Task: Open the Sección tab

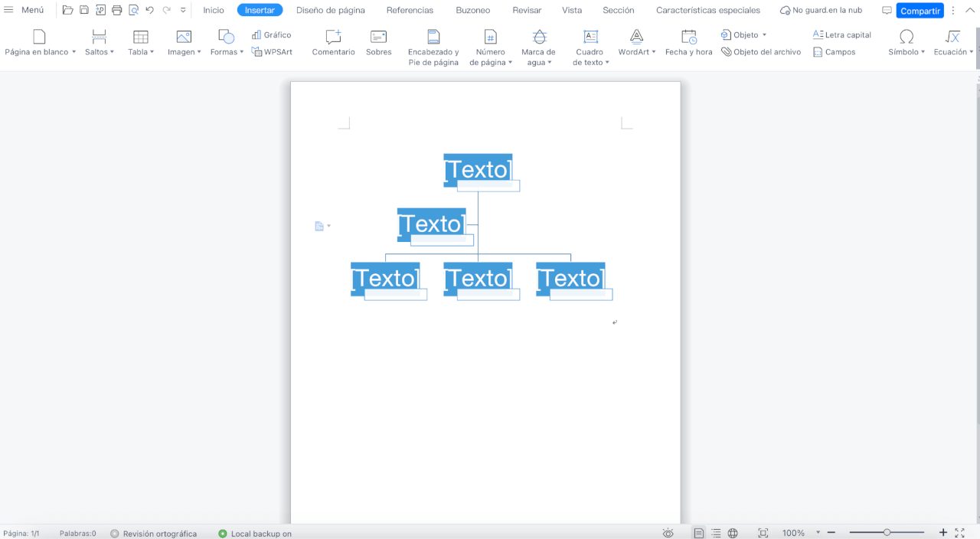Action: click(x=619, y=10)
